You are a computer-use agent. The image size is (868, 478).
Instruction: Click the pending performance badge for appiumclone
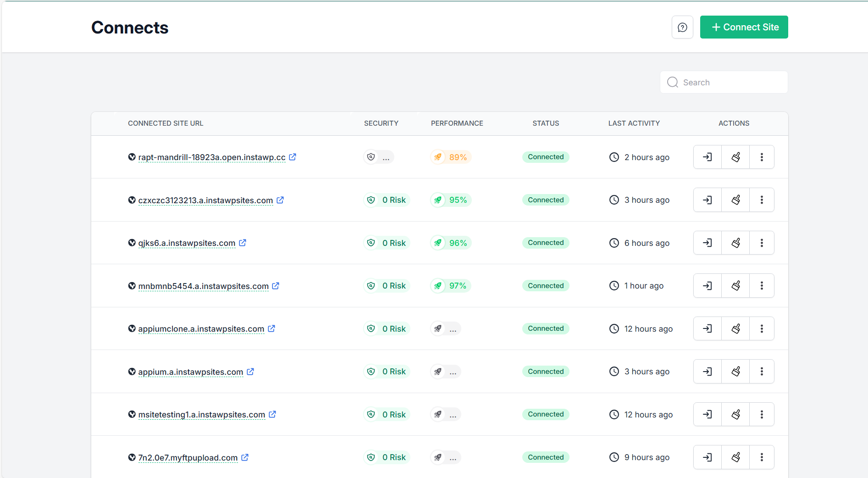coord(446,328)
